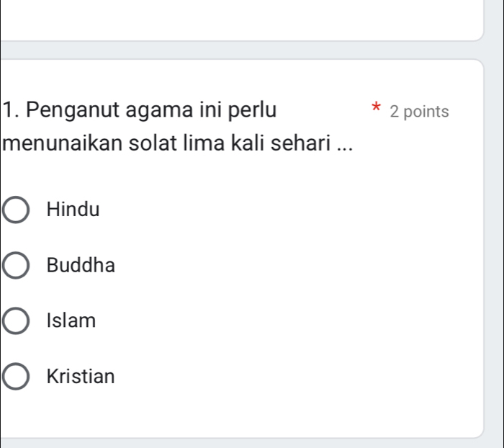
Task: Mark the Islam radio button
Action: click(x=16, y=321)
